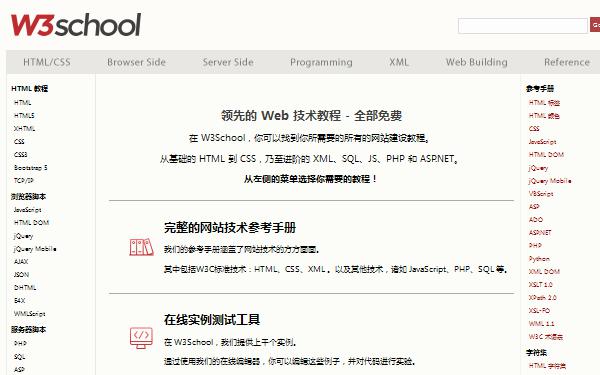Click the 浏览器脚本 sidebar section heading
This screenshot has width=600, height=375.
29,197
